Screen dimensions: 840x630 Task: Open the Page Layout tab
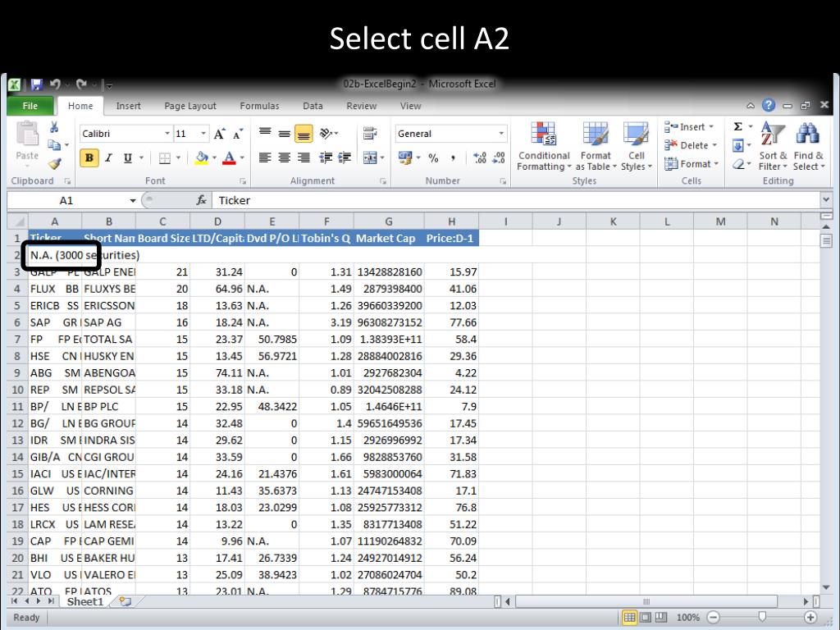click(x=190, y=106)
